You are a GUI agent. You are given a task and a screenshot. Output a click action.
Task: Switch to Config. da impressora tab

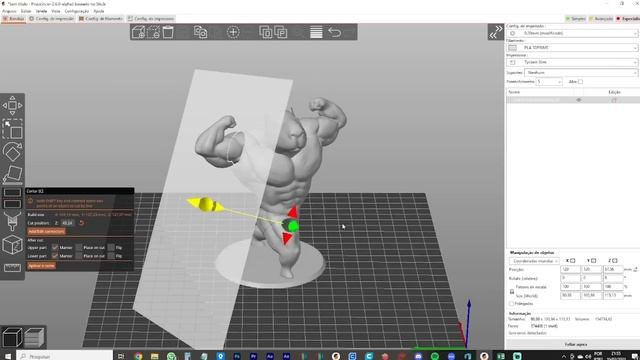coord(151,19)
